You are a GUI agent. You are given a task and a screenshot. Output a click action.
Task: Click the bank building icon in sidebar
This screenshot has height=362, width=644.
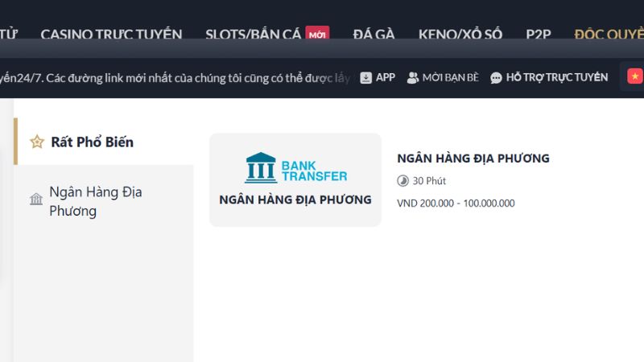[36, 199]
